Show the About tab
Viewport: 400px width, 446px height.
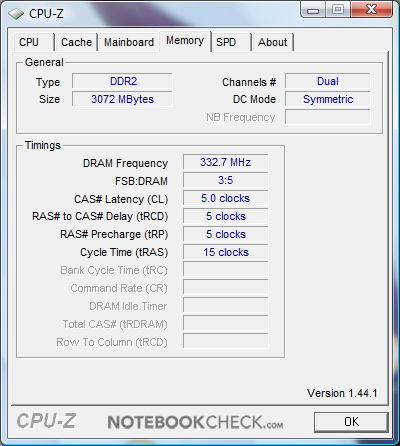[x=273, y=42]
